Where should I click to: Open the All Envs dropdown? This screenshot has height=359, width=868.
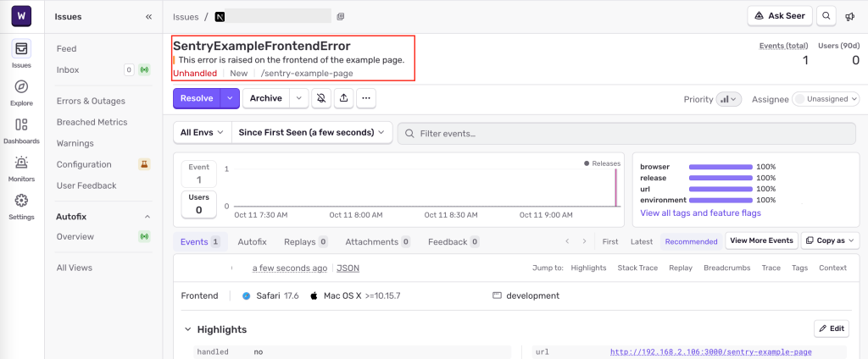coord(202,133)
